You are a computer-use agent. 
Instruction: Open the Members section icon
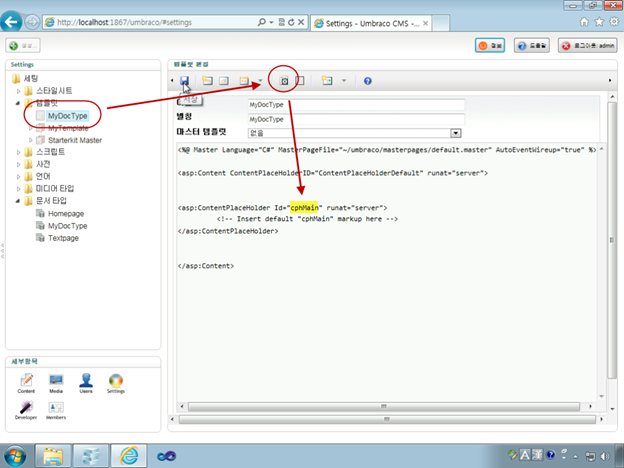pos(56,410)
